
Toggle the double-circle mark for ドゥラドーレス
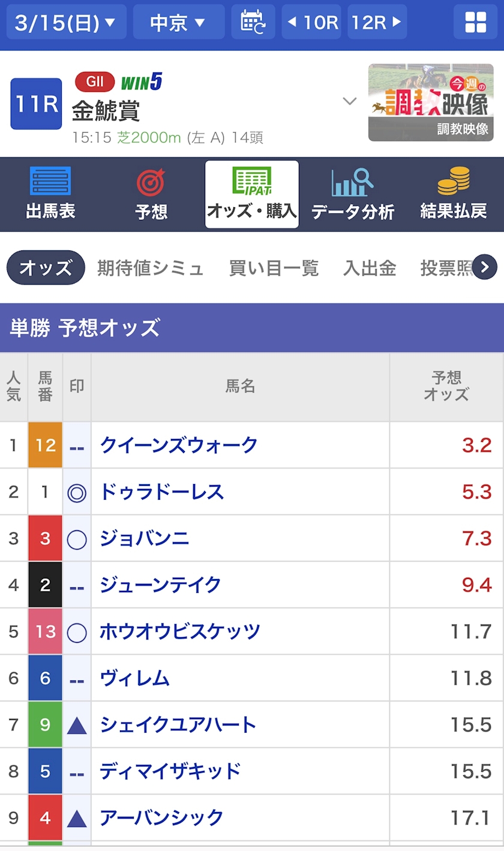tap(77, 492)
